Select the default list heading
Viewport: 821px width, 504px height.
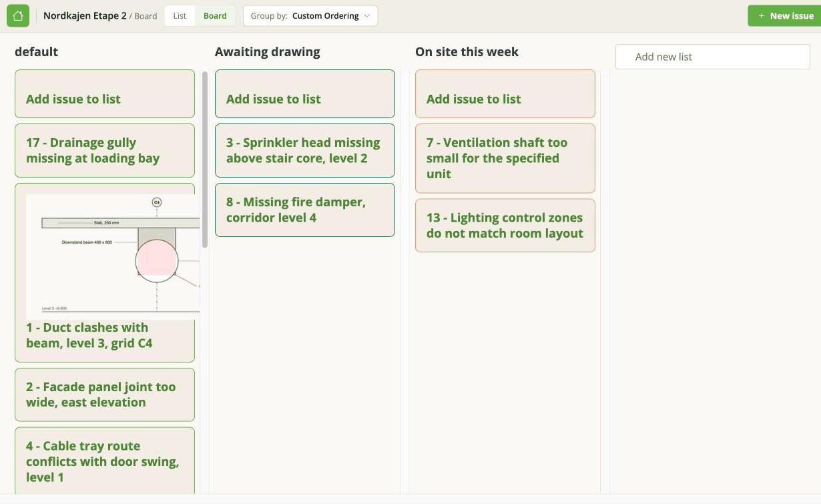point(36,52)
